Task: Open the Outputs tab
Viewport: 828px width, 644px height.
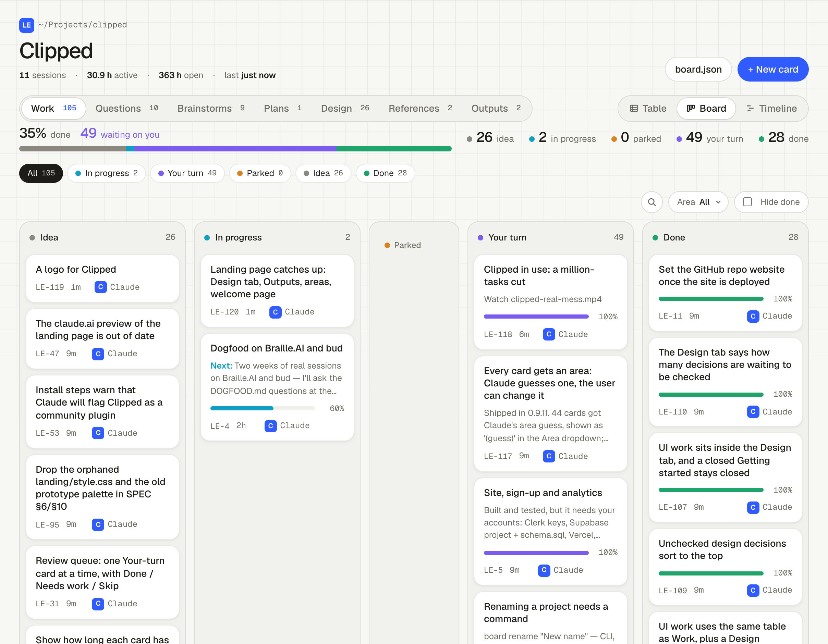Action: [496, 108]
